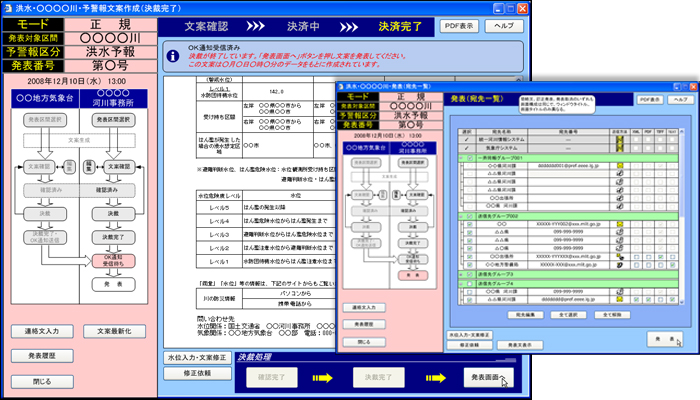Toggle 送信先グループ002 group checkbox
Viewport: 700px width, 400px height.
(470, 216)
